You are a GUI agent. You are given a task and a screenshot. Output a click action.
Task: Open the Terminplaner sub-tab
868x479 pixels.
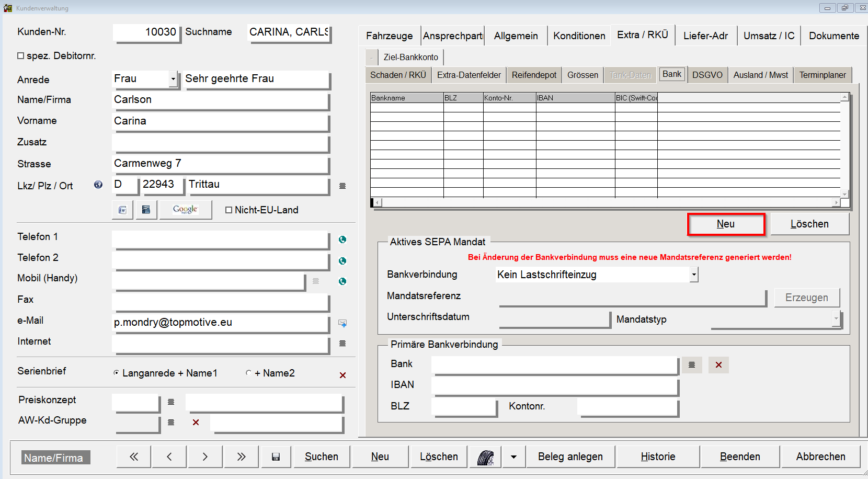pyautogui.click(x=823, y=75)
